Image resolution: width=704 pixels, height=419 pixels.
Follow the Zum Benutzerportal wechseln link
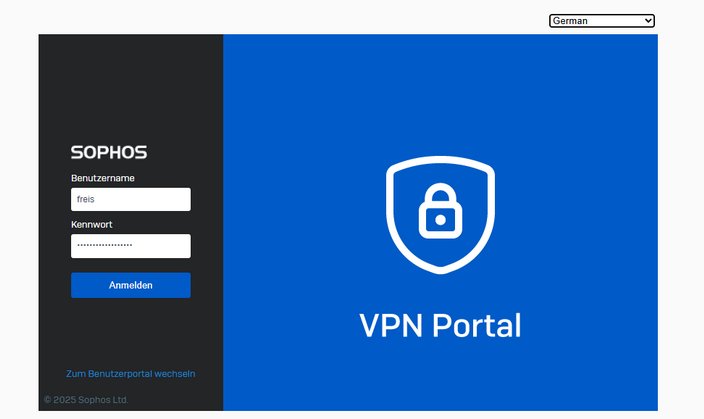(130, 374)
